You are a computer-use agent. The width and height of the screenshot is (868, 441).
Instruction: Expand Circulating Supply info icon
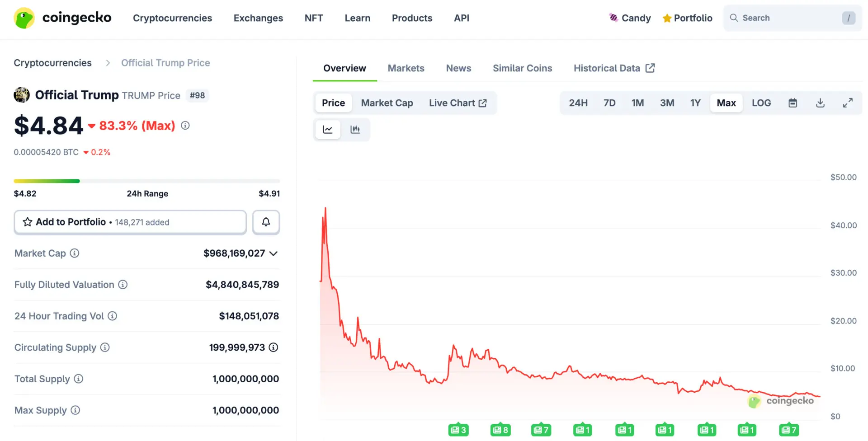point(105,347)
